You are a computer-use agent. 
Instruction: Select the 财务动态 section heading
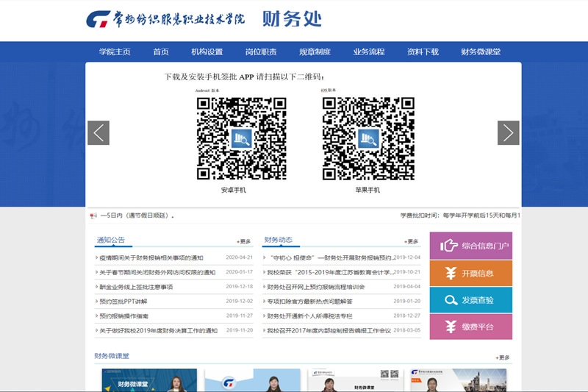coord(279,240)
